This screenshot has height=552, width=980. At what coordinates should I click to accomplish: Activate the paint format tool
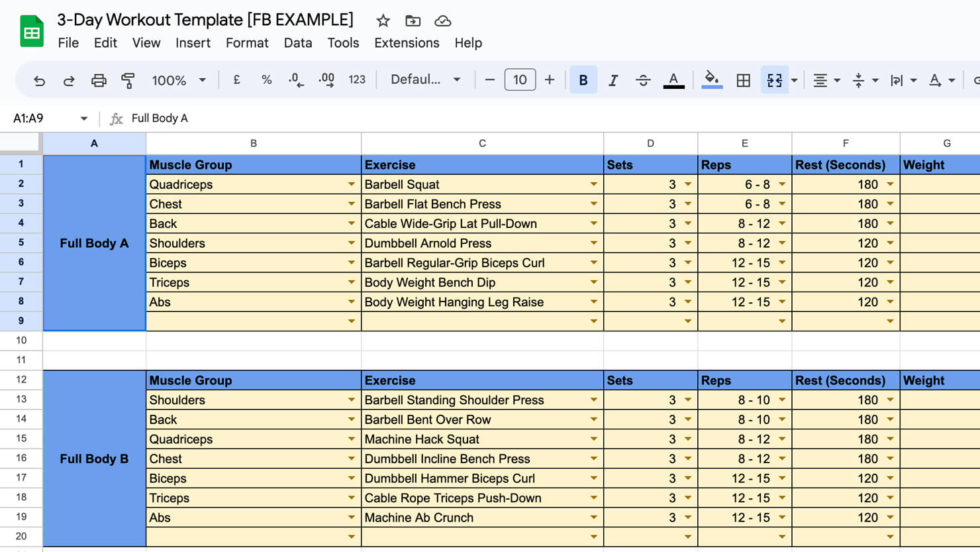[x=128, y=80]
